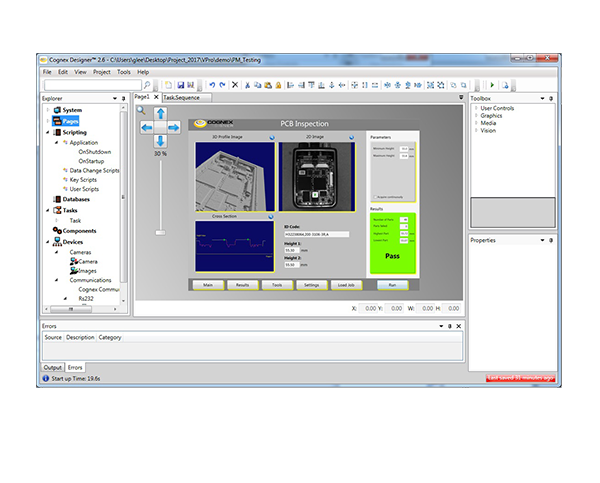Screen dimensions: 600x483
Task: Click the Results button on the page
Action: (x=243, y=285)
